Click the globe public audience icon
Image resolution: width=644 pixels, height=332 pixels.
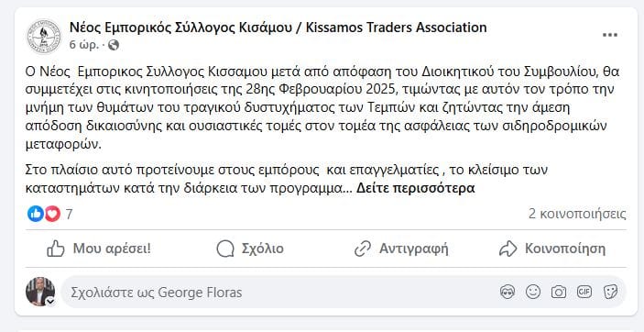tap(114, 45)
